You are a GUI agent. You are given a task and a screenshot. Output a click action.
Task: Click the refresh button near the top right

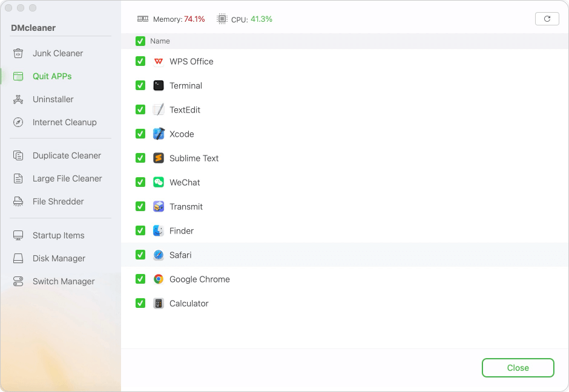(x=547, y=19)
